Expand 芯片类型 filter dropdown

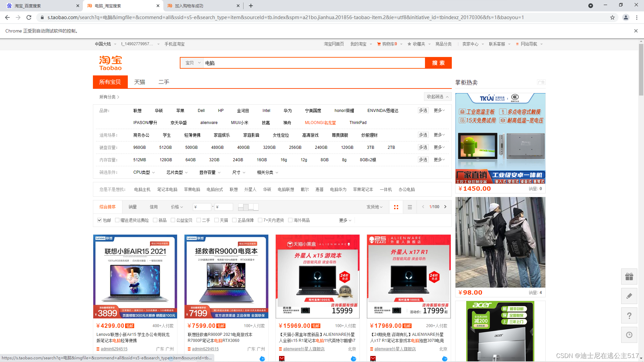click(177, 172)
